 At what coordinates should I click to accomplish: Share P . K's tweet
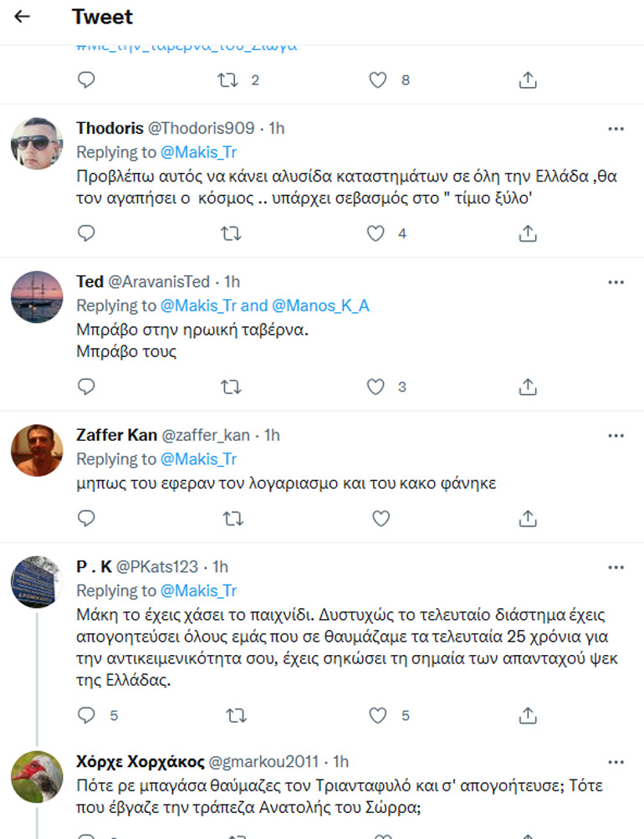(528, 715)
